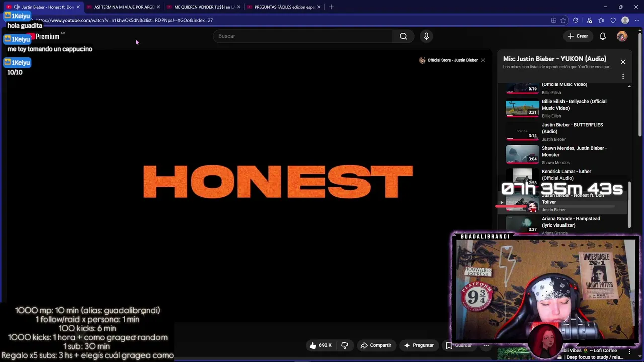Click the Shawn Mendes channel name under Monster
The height and width of the screenshot is (362, 644).
click(x=555, y=163)
